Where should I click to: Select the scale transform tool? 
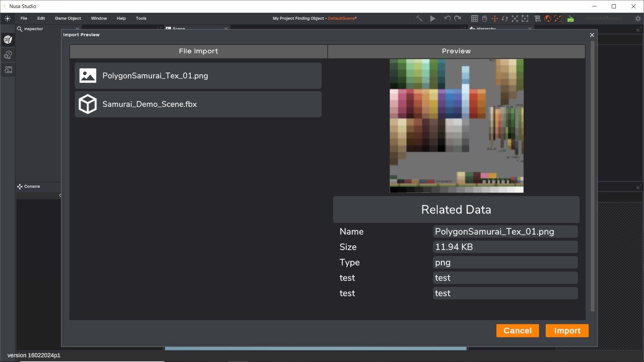(x=515, y=19)
